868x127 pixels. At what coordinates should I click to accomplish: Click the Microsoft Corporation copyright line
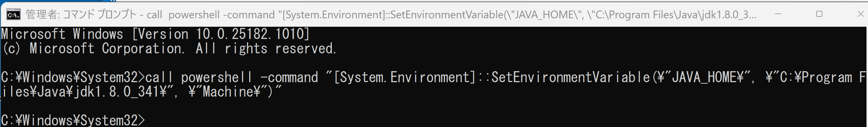169,49
